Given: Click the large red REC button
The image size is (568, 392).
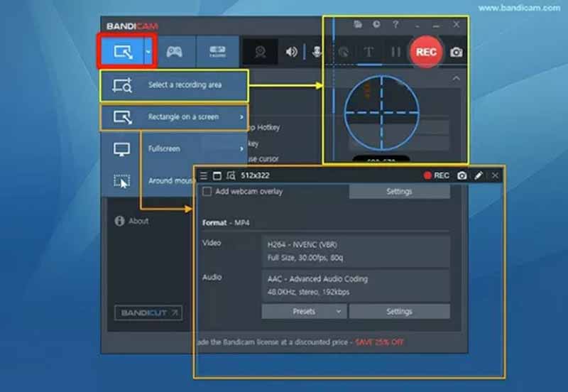Looking at the screenshot, I should 426,52.
